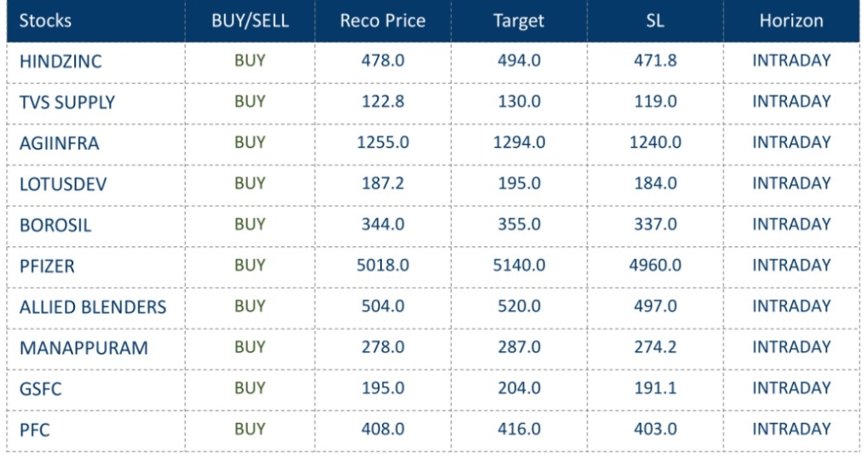Click the ALLIED BLENDERS stock name
The height and width of the screenshot is (457, 868).
coord(92,307)
